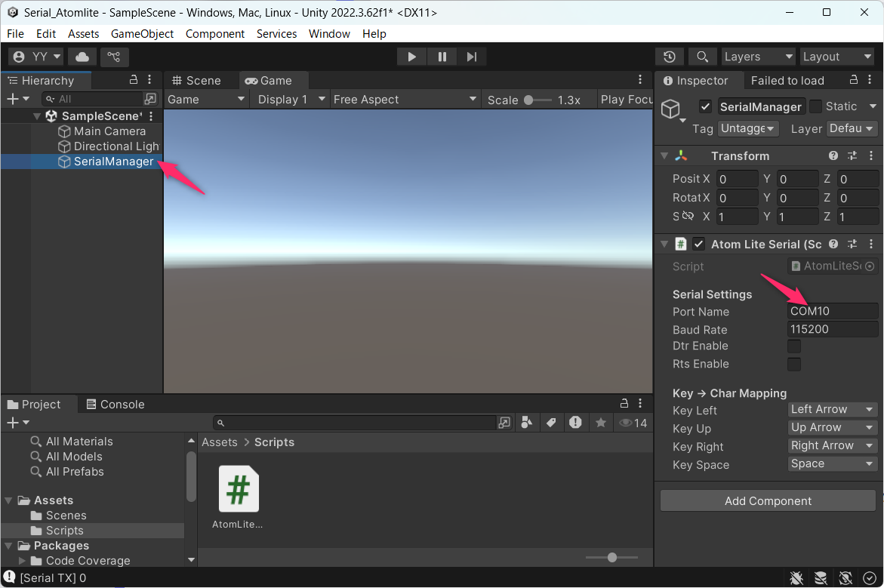
Task: Open the Key Left dropdown
Action: tap(832, 410)
